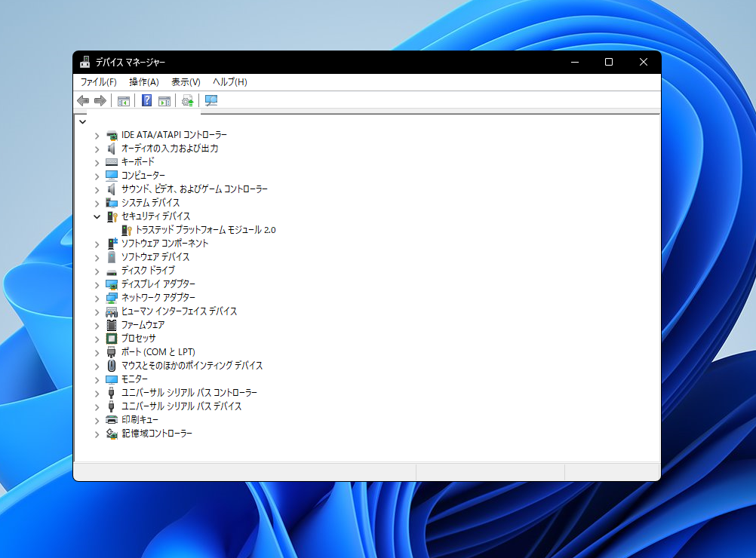
Task: Expand the キーボード category arrow
Action: pos(97,162)
